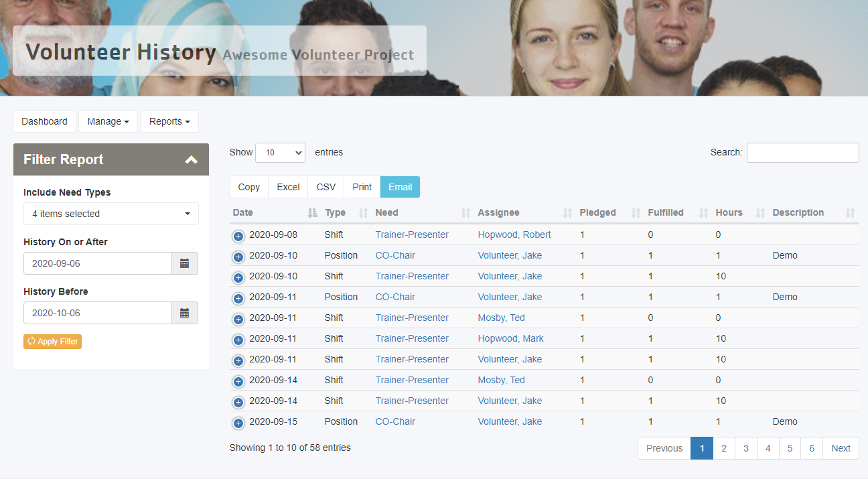Screen dimensions: 868x479
Task: Sort table by Hours column
Action: [x=729, y=212]
